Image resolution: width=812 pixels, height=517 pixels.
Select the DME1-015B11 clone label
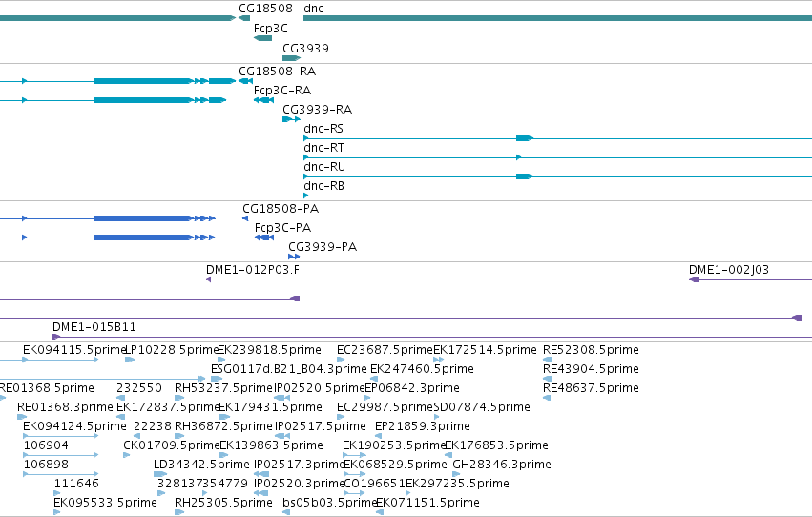point(94,327)
